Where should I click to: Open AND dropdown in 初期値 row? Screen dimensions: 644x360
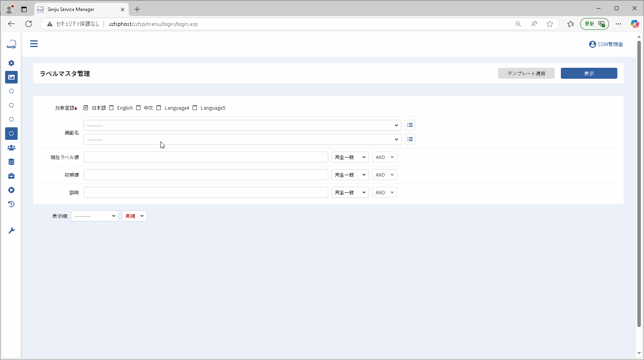(x=385, y=175)
